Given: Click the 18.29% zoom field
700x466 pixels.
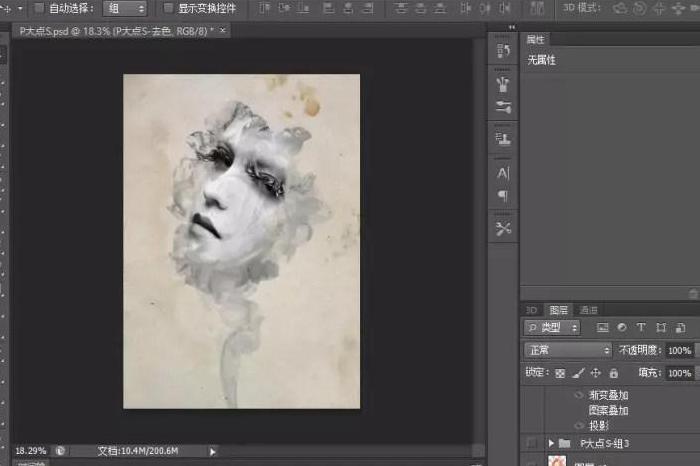Looking at the screenshot, I should click(x=30, y=451).
